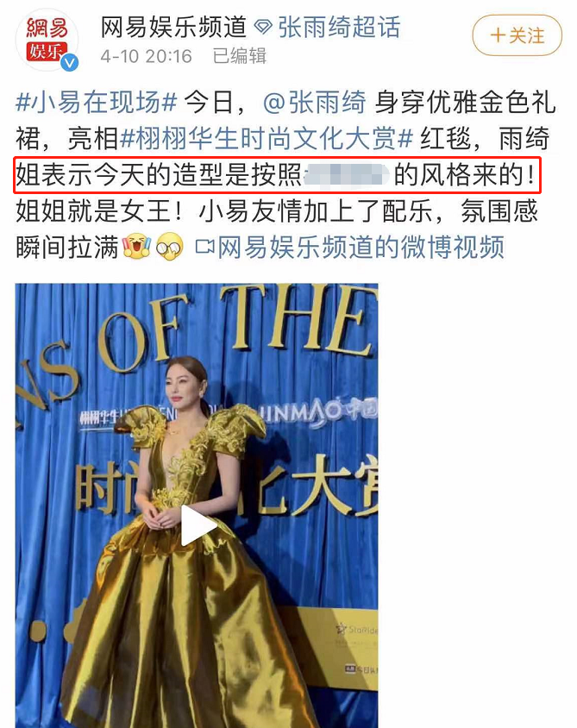Open the gold dress video thumbnail
The image size is (577, 728).
coord(197,505)
